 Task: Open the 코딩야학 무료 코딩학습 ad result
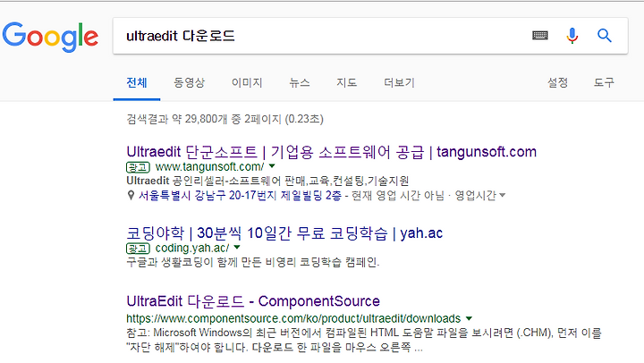click(x=284, y=233)
